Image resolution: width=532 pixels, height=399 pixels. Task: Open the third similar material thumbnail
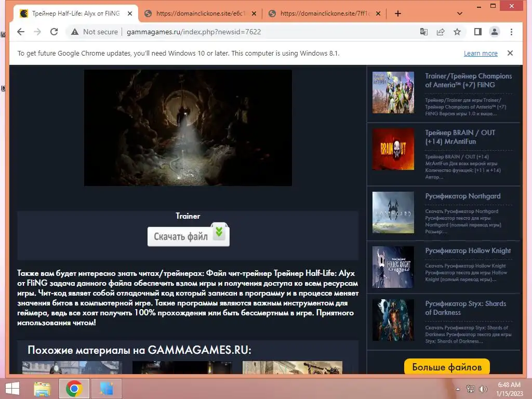(292, 367)
